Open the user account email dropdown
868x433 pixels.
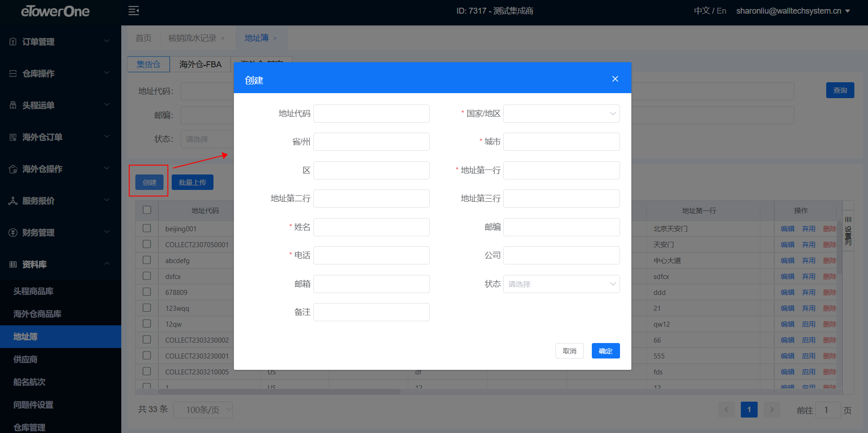pos(793,11)
